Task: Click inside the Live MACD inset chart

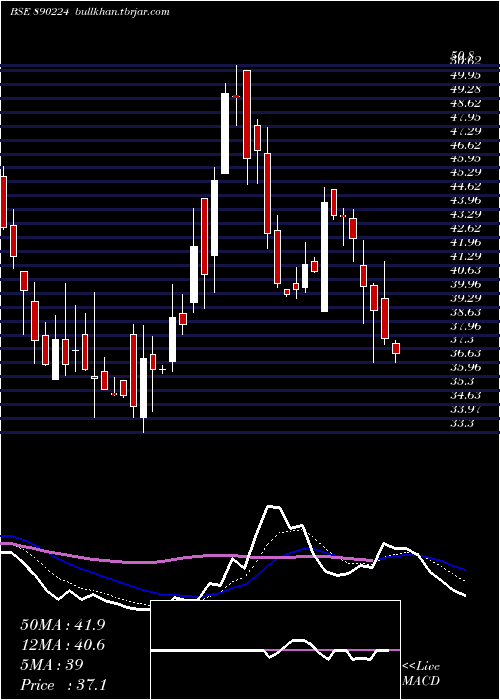Action: (275, 650)
